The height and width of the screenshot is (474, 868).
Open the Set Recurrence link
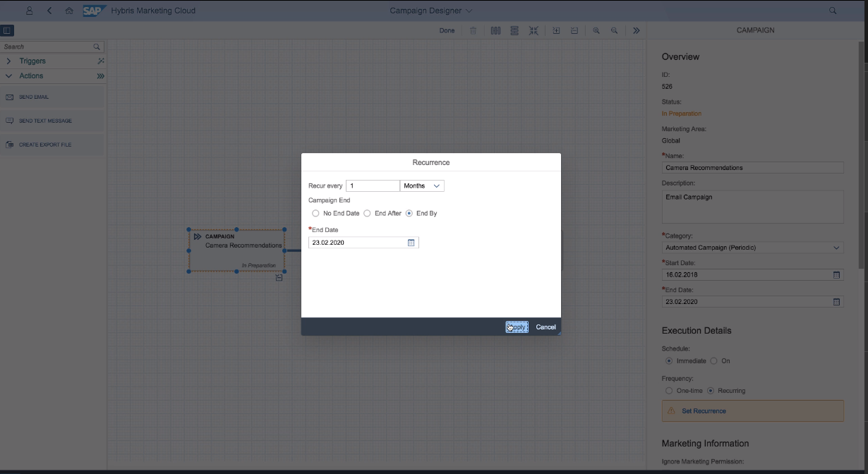click(x=704, y=411)
